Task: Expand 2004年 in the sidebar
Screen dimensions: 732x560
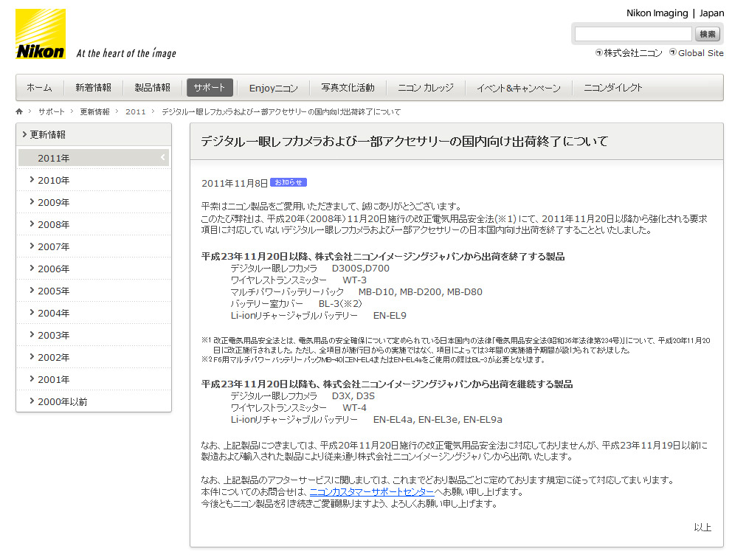Action: [94, 313]
